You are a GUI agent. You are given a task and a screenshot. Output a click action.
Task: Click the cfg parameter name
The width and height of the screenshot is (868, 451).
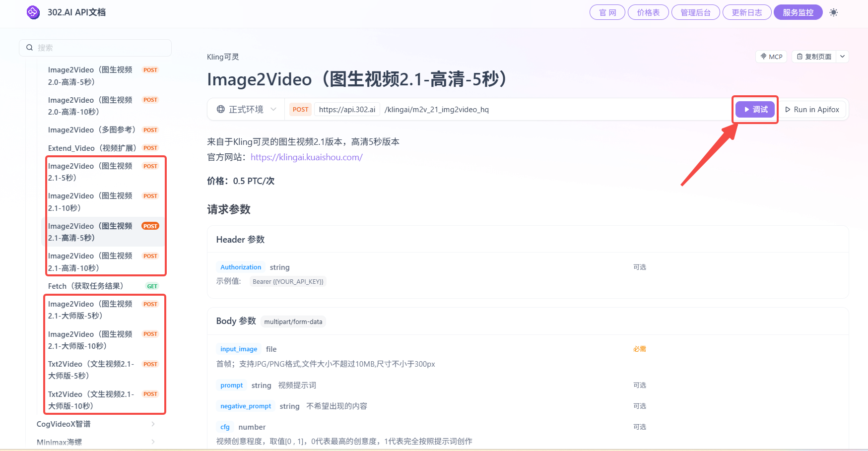click(x=225, y=427)
